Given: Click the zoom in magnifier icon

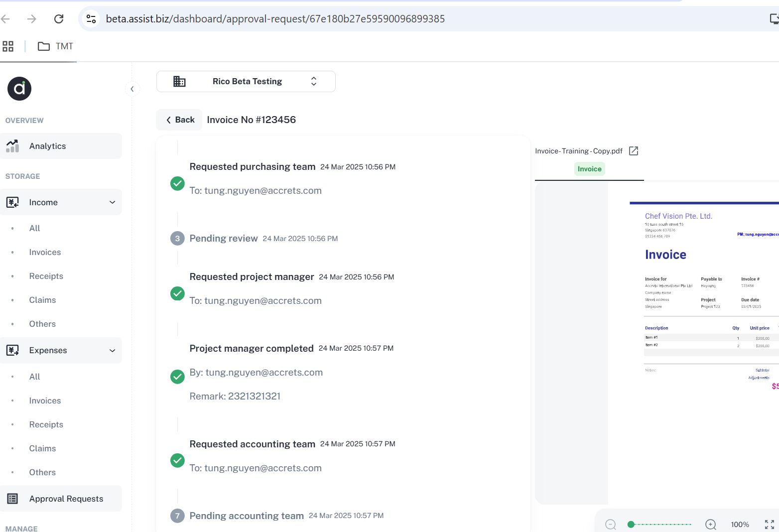Looking at the screenshot, I should [x=711, y=524].
